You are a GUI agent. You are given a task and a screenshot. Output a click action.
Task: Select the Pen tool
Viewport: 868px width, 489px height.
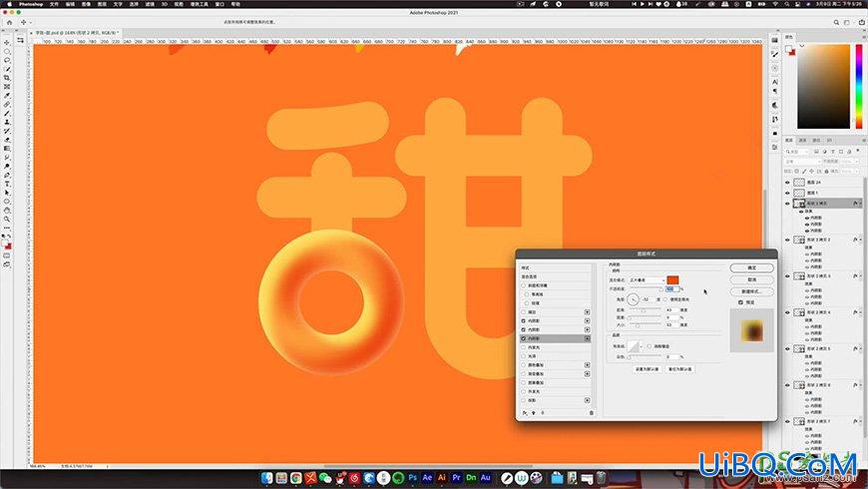(7, 175)
